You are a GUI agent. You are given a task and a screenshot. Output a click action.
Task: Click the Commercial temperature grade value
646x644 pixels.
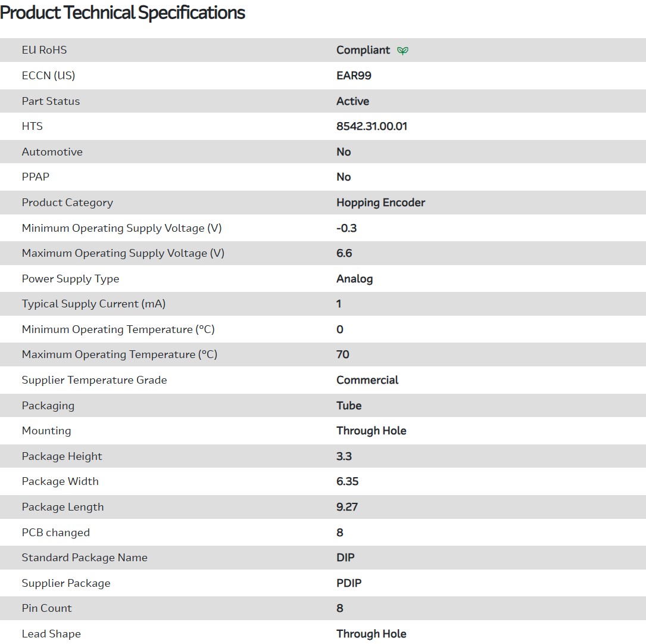tap(367, 380)
